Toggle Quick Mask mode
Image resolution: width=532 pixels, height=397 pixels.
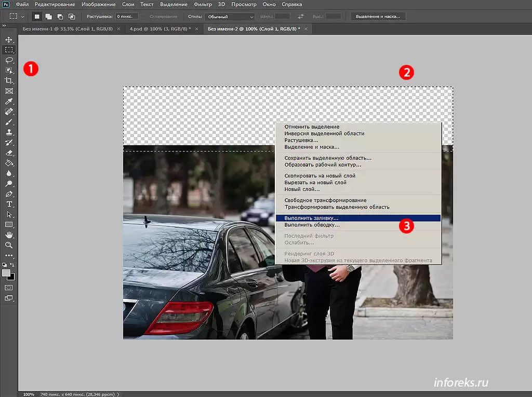(9, 288)
